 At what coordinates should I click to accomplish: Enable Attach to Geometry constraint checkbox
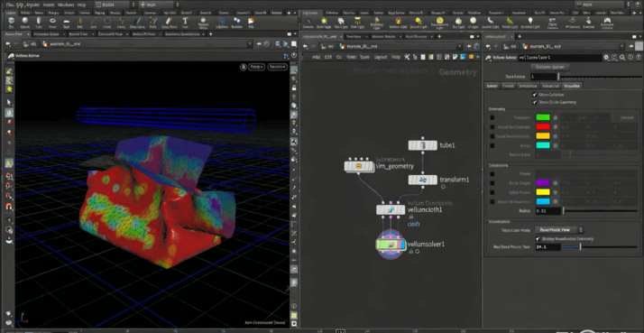(492, 202)
